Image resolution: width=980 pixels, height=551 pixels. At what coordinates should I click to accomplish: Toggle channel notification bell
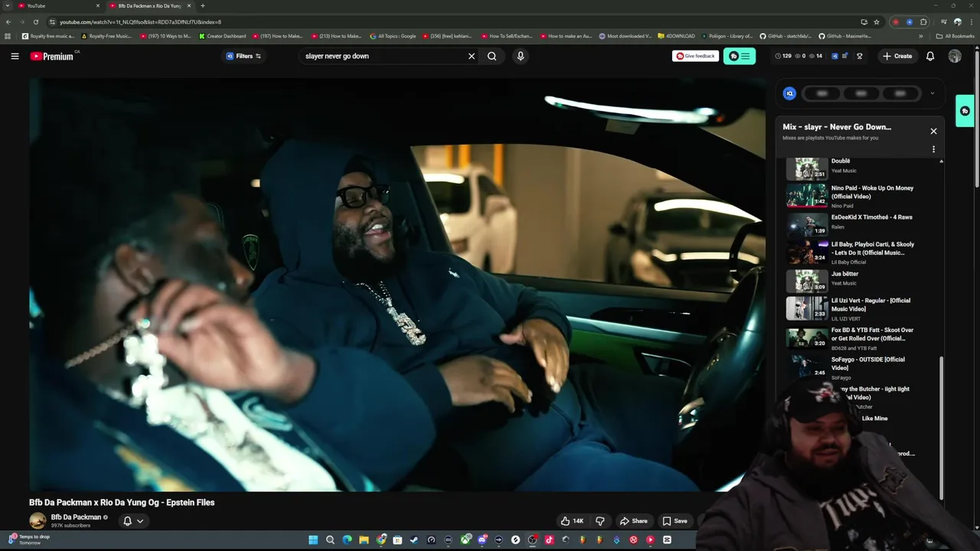[x=127, y=521]
